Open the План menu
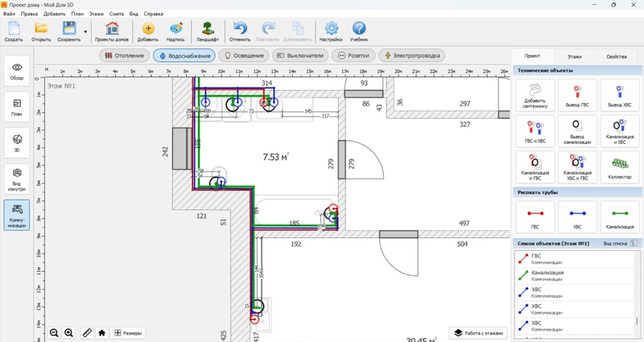Image resolution: width=644 pixels, height=342 pixels. [77, 14]
